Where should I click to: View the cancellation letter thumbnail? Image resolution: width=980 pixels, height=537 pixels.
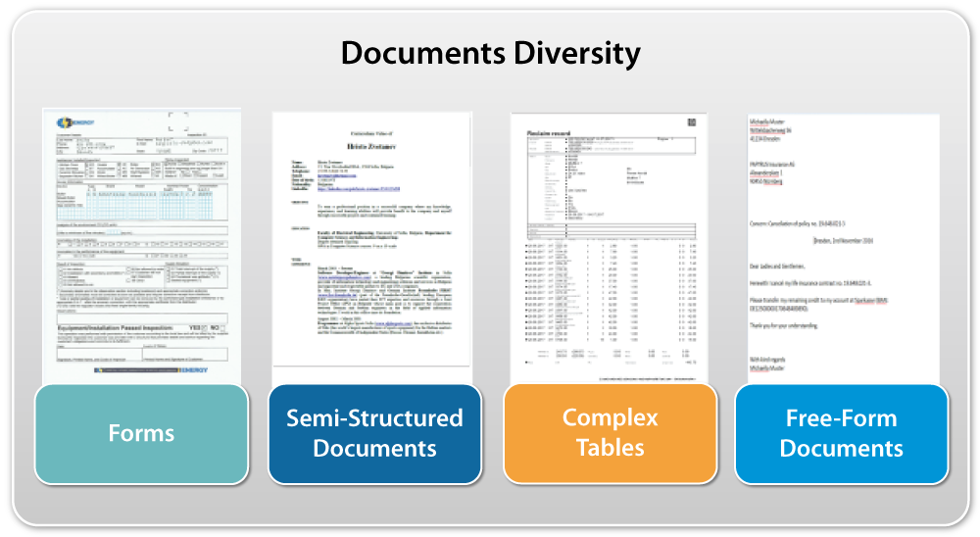[844, 249]
